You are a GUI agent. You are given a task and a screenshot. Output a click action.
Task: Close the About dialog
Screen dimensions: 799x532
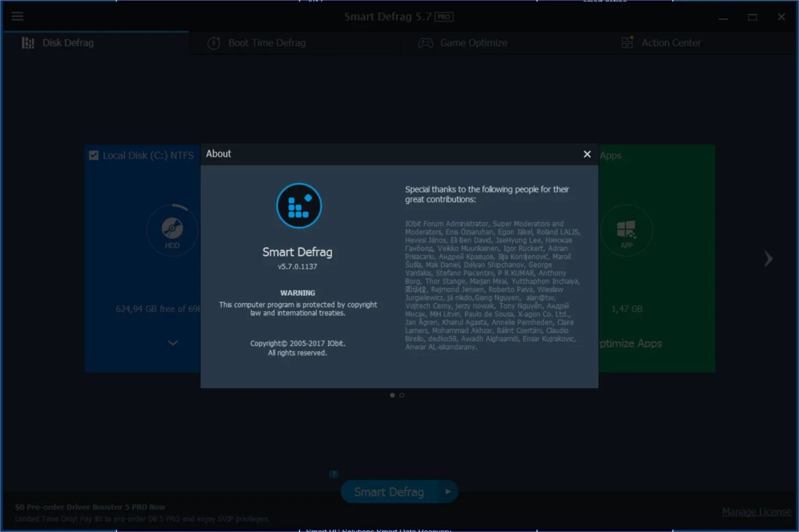587,154
